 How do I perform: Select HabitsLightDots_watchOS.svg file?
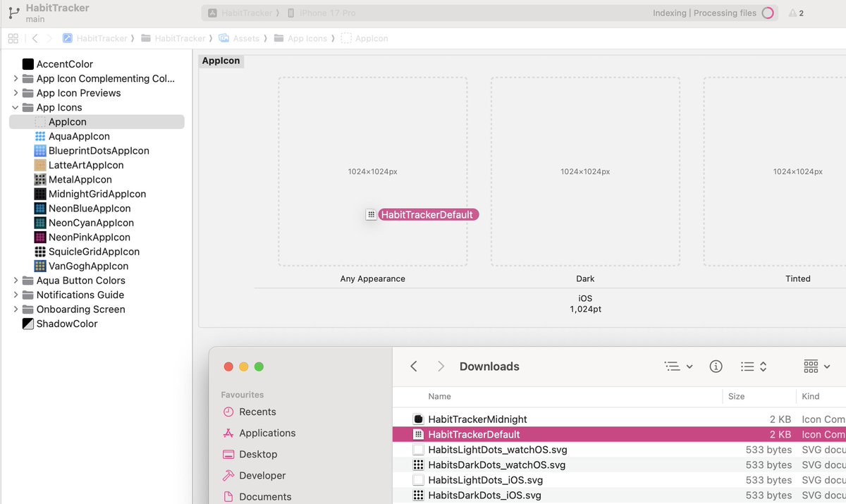point(619,450)
